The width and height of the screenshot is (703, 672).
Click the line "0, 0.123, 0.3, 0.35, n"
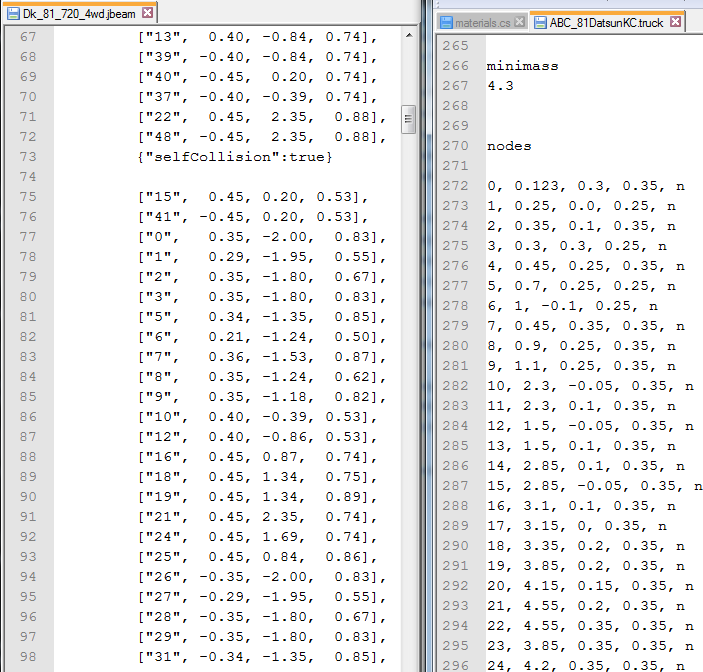pyautogui.click(x=586, y=186)
